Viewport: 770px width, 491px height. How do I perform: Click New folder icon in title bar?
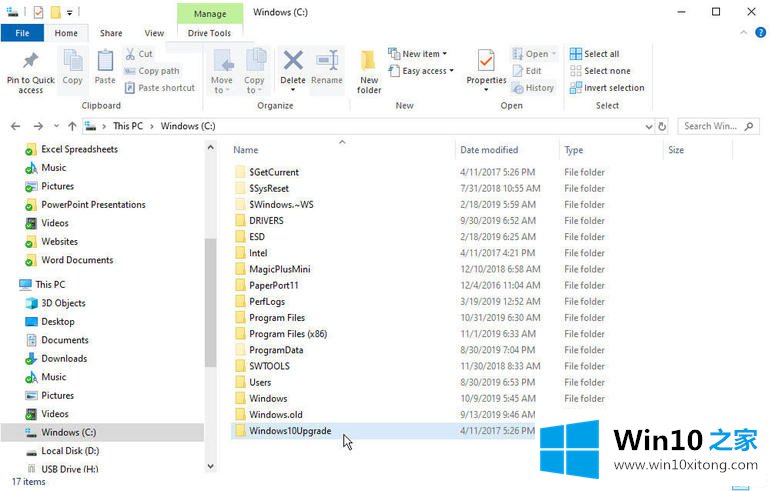click(x=56, y=12)
